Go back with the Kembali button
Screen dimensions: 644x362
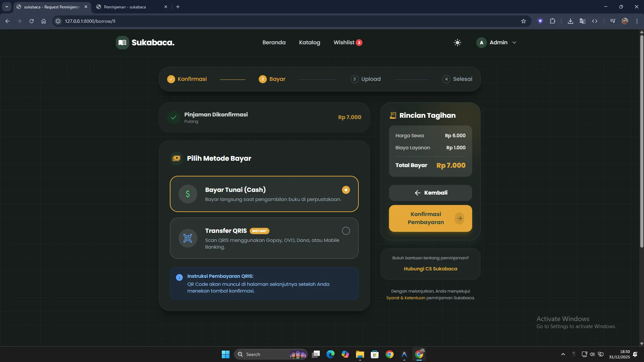tap(430, 193)
